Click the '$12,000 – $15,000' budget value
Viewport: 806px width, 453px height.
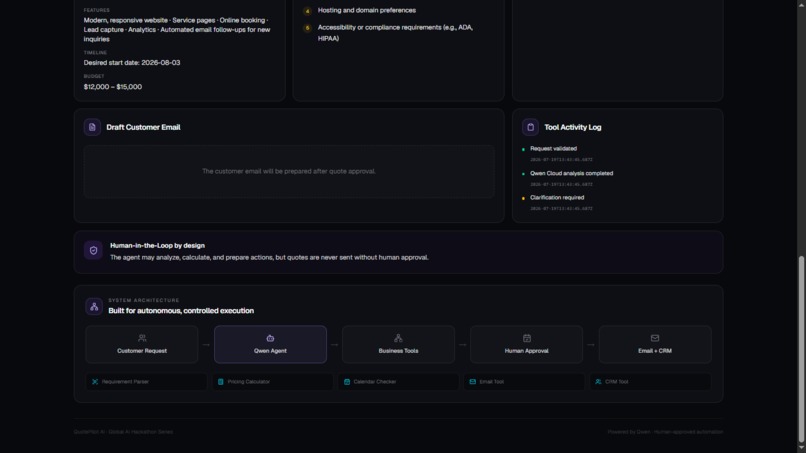point(113,87)
